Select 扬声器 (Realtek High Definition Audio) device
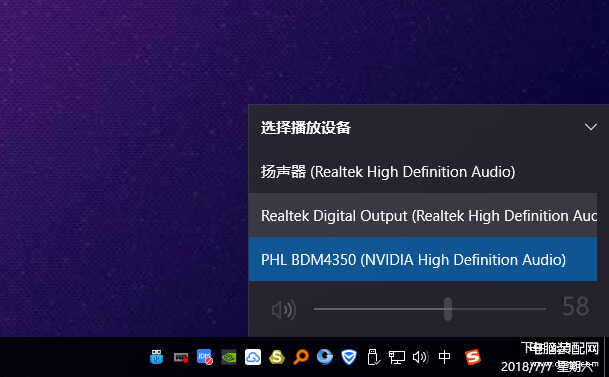This screenshot has height=377, width=609. (x=423, y=172)
